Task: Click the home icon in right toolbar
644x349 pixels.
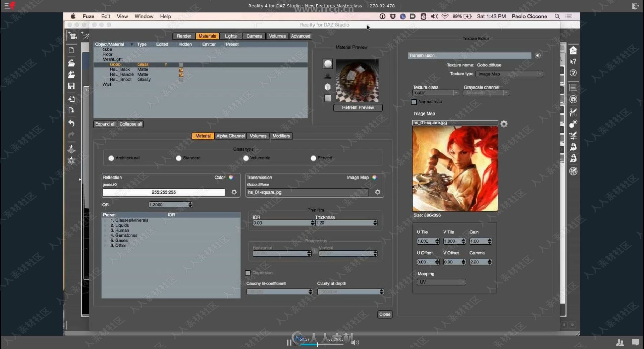Action: point(573,50)
